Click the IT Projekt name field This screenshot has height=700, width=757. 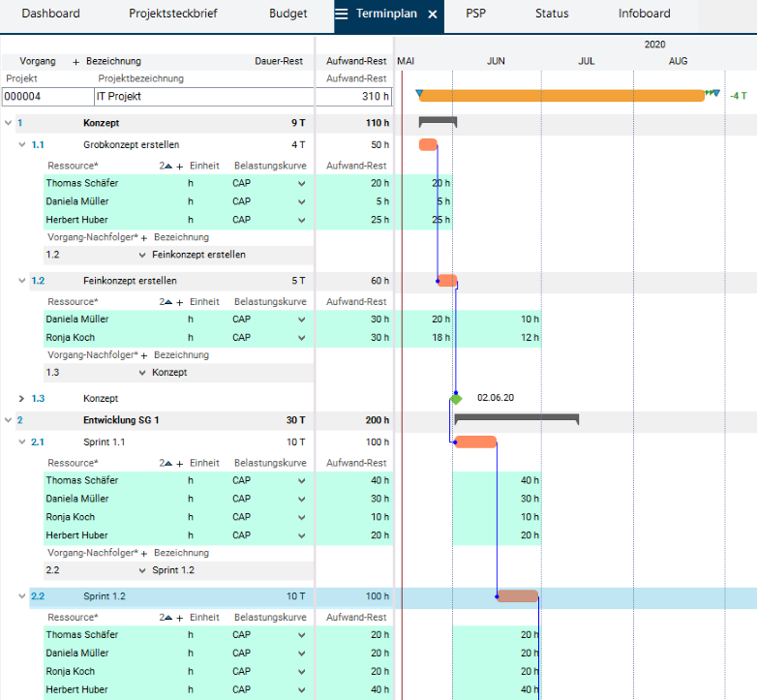click(203, 97)
